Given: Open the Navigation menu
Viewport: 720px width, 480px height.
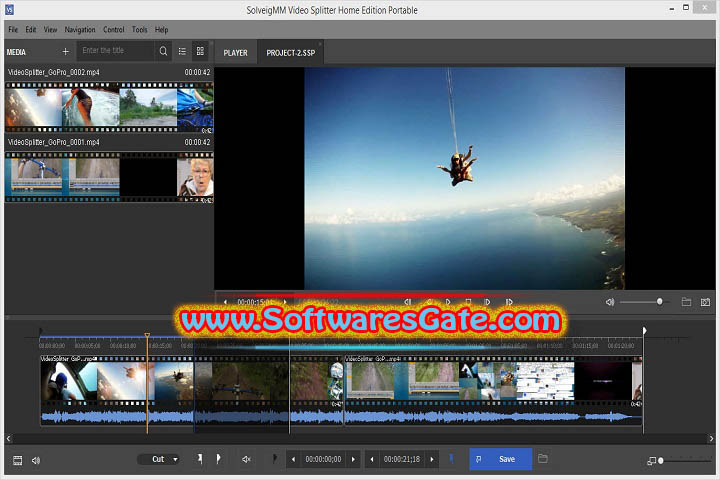Looking at the screenshot, I should (80, 29).
